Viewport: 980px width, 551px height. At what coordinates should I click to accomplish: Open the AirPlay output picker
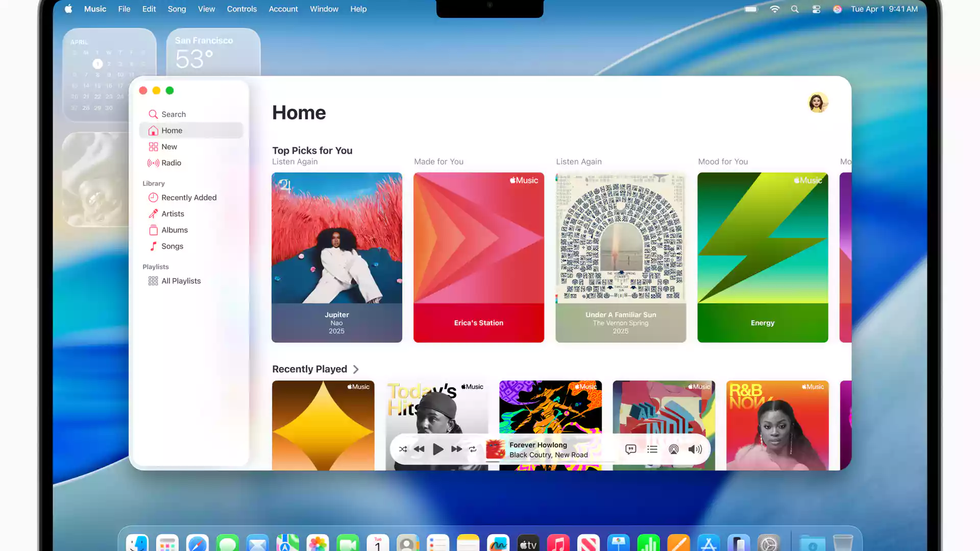pos(674,449)
